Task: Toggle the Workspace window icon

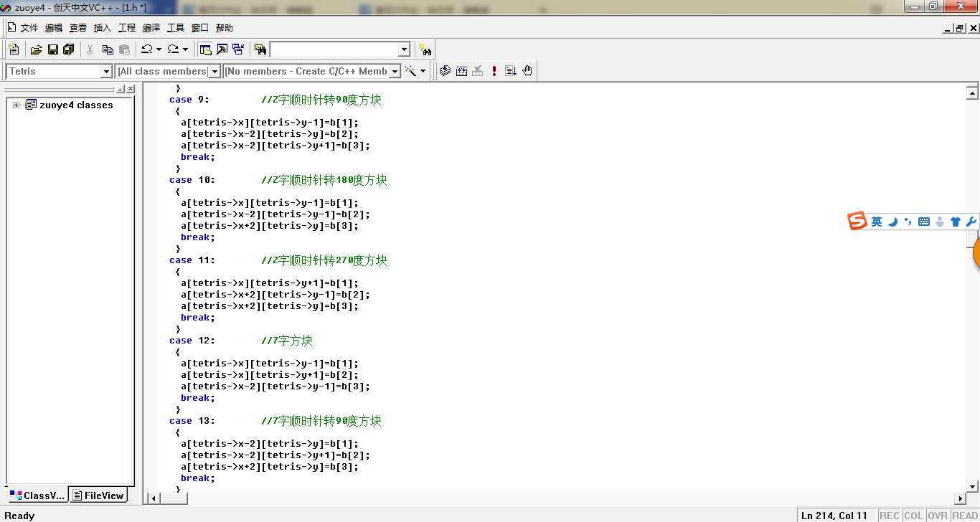Action: click(x=206, y=49)
